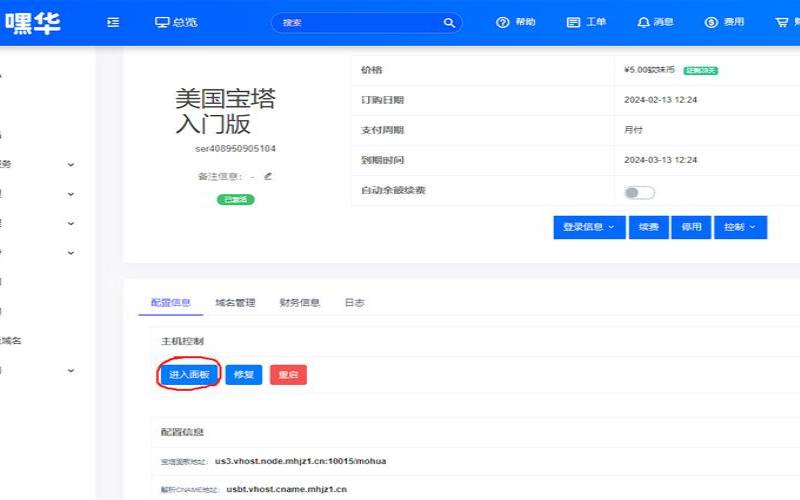This screenshot has width=800, height=500.
Task: Open the 总览 overview monitor icon
Action: pyautogui.click(x=162, y=22)
